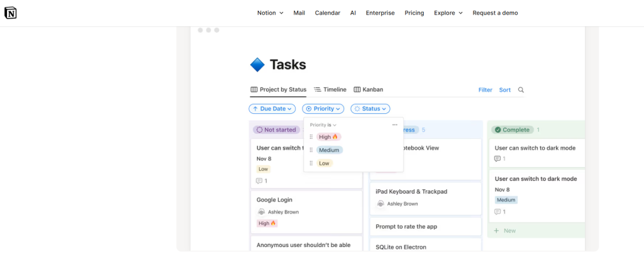Screen dimensions: 644x259
Task: Click Low tag in Not started card
Action: [264, 169]
